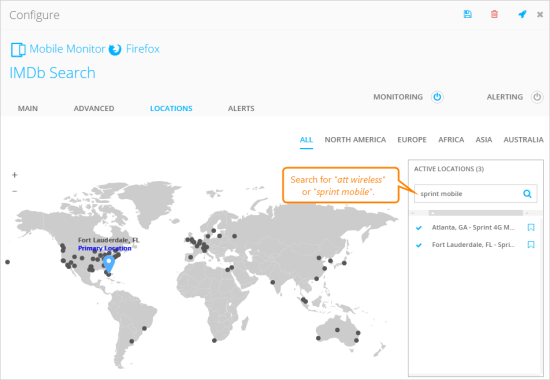Click the bookmark icon for Atlanta, GA
The height and width of the screenshot is (380, 550).
point(531,227)
